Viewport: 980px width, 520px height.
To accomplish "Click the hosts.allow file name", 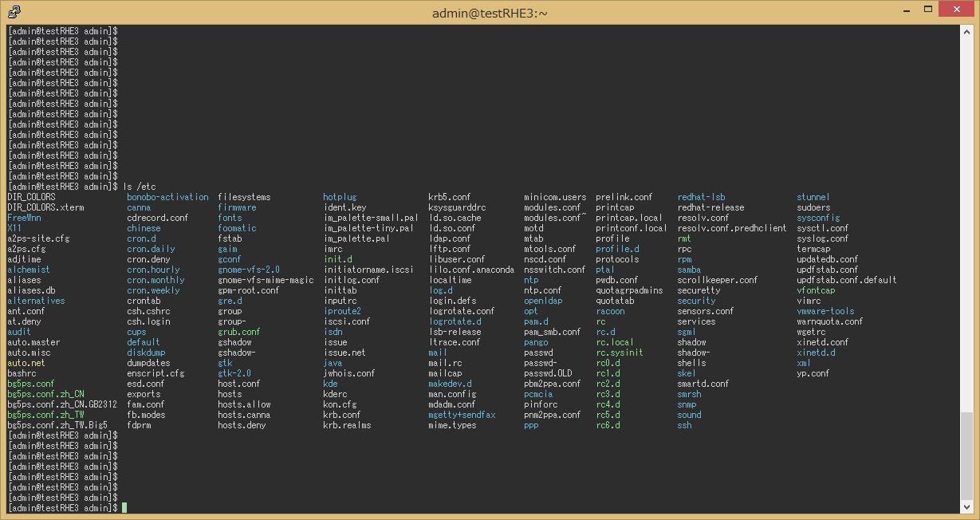I will click(x=244, y=404).
